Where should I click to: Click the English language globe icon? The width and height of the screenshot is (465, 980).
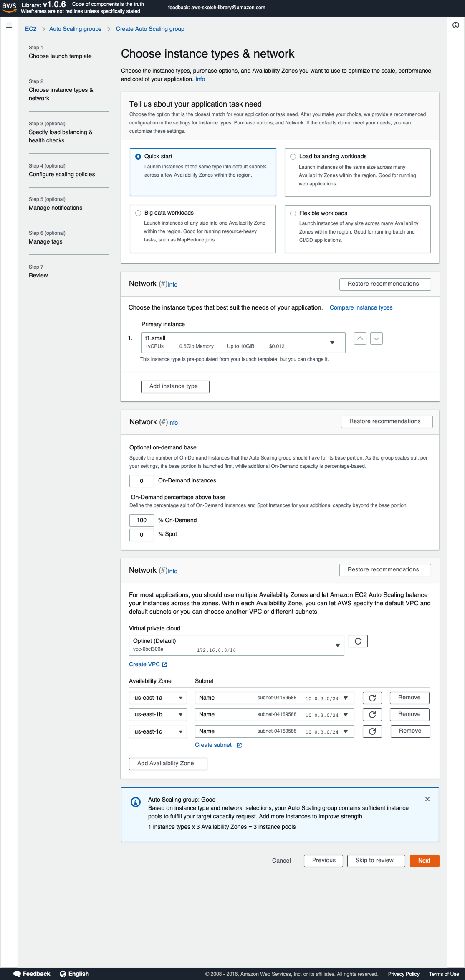pos(63,974)
